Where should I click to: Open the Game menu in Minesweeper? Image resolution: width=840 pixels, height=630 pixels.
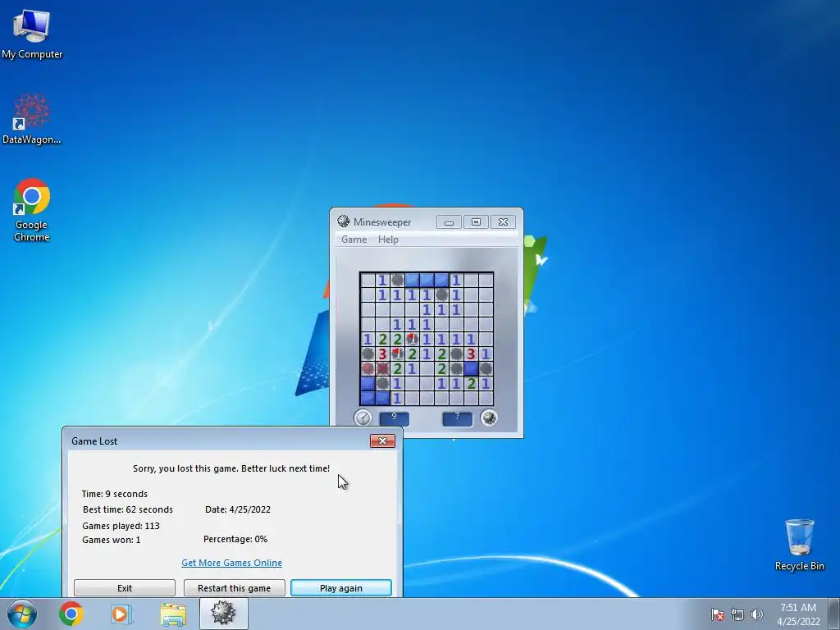(x=354, y=240)
